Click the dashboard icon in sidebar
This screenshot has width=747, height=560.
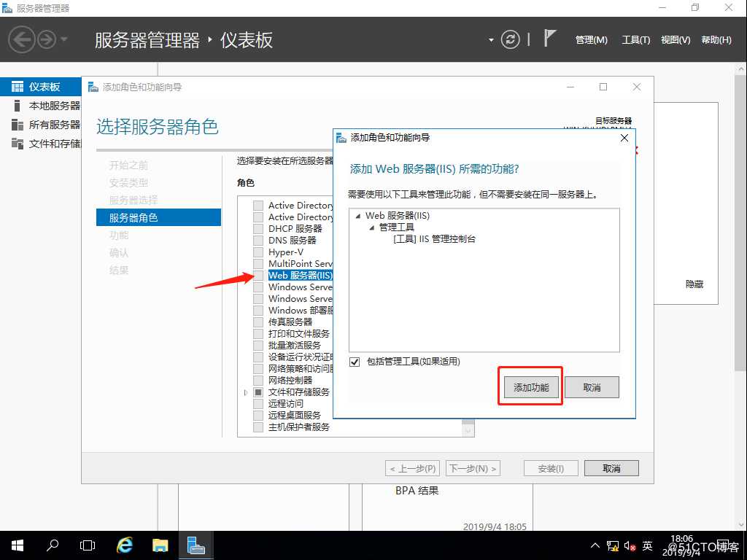point(18,87)
